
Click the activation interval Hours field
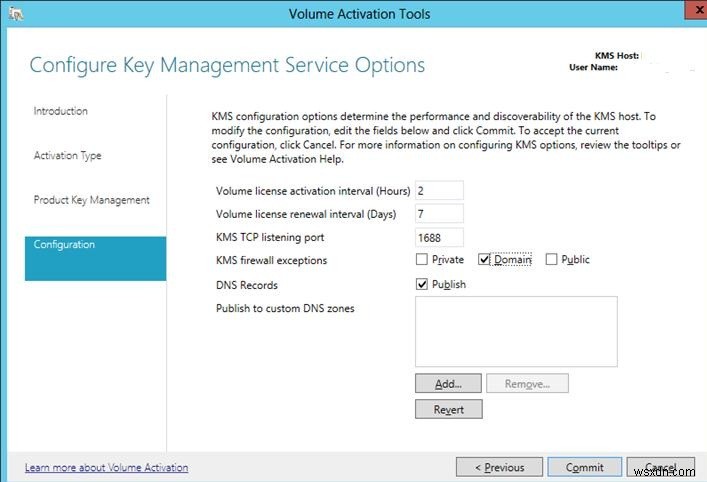click(439, 190)
